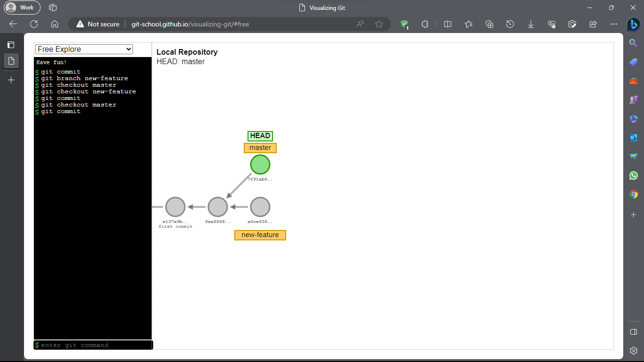The image size is (644, 362).
Task: Open Outlook from the Edge sidebar
Action: 633,137
